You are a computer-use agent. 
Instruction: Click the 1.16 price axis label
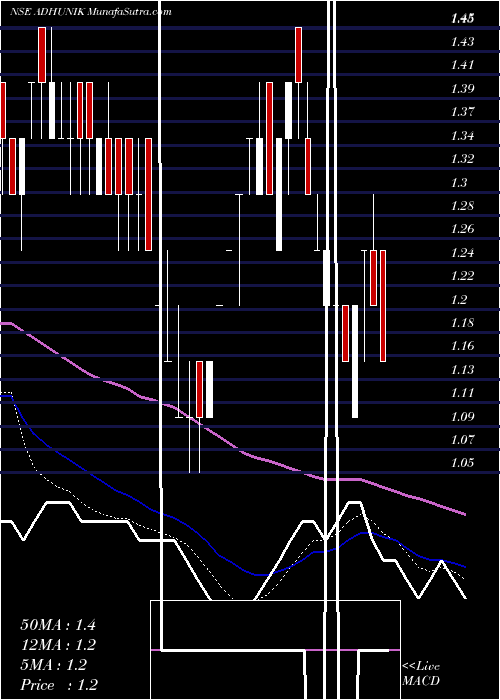point(462,346)
